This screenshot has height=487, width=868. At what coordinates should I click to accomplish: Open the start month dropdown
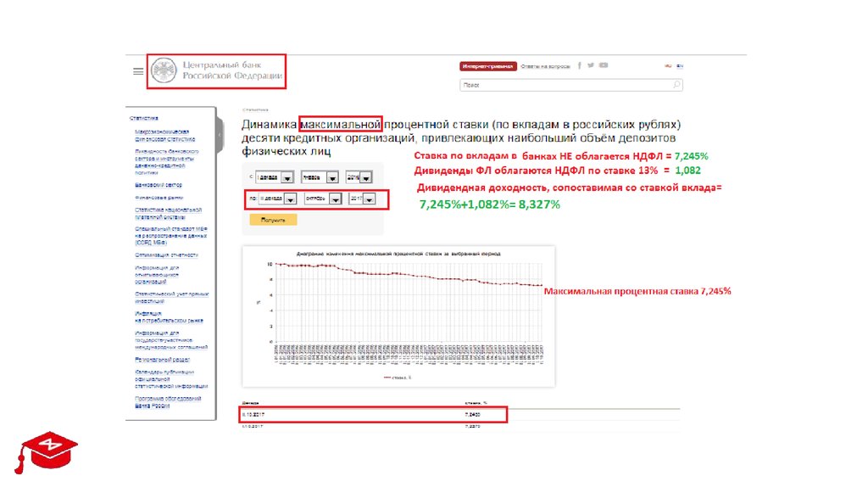[x=331, y=177]
